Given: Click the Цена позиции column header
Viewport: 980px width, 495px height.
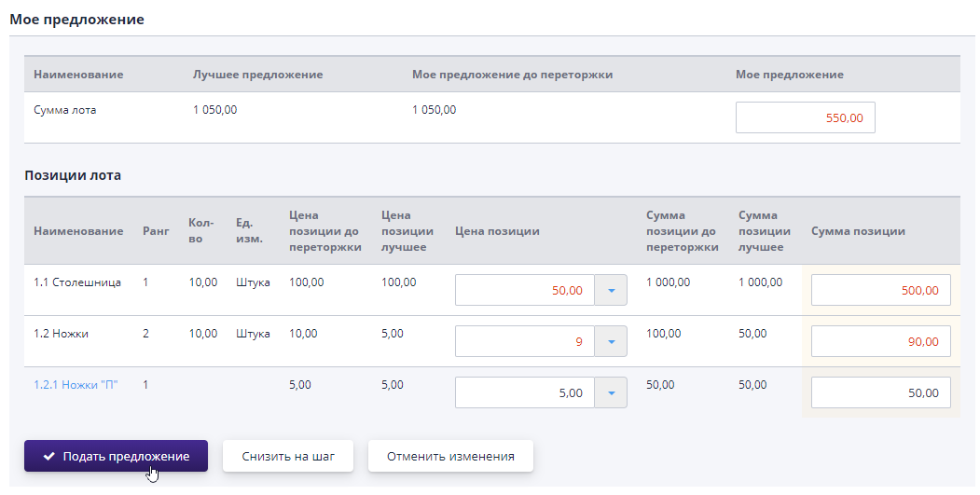Looking at the screenshot, I should coord(497,231).
